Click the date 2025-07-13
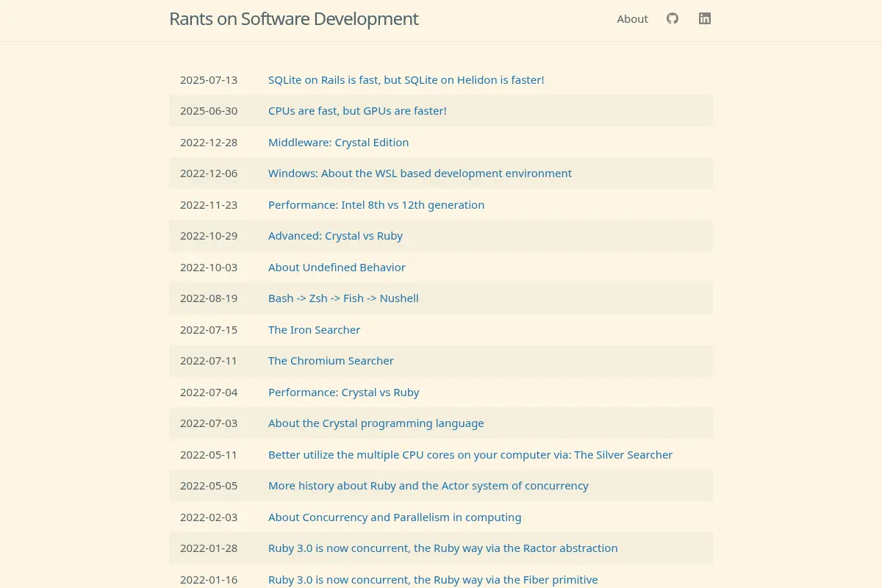 pyautogui.click(x=209, y=79)
